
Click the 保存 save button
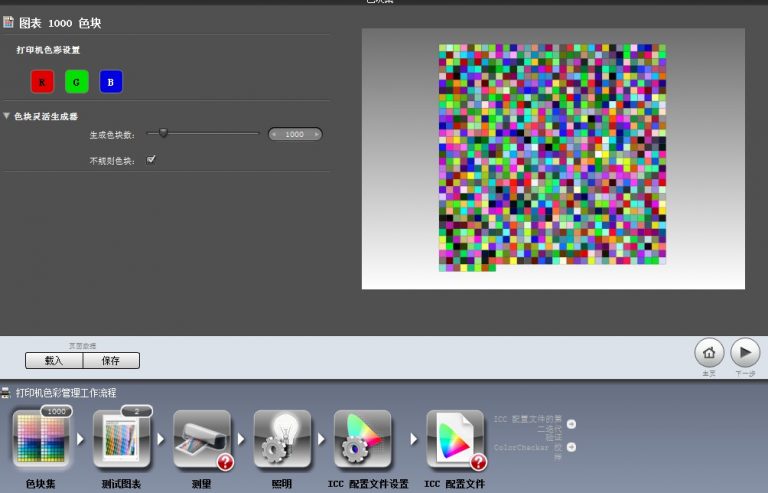111,361
